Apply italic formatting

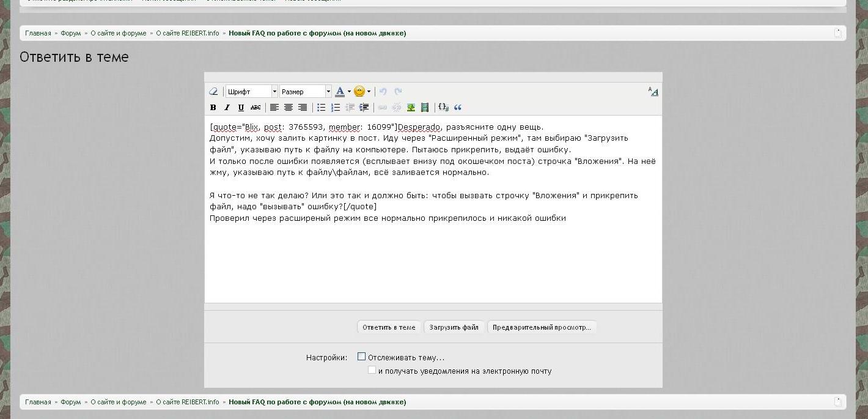tap(227, 108)
